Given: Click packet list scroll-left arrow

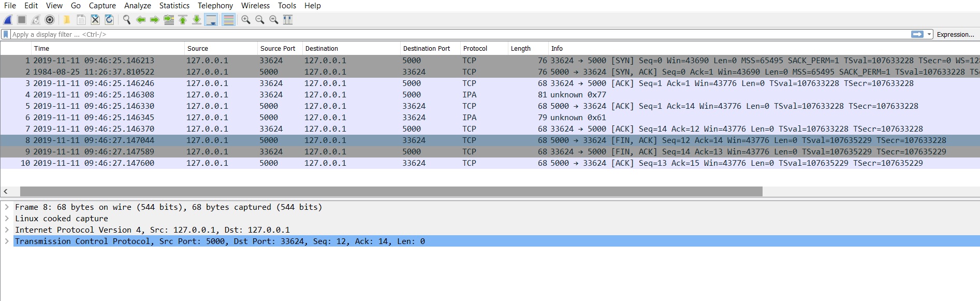Looking at the screenshot, I should [6, 192].
